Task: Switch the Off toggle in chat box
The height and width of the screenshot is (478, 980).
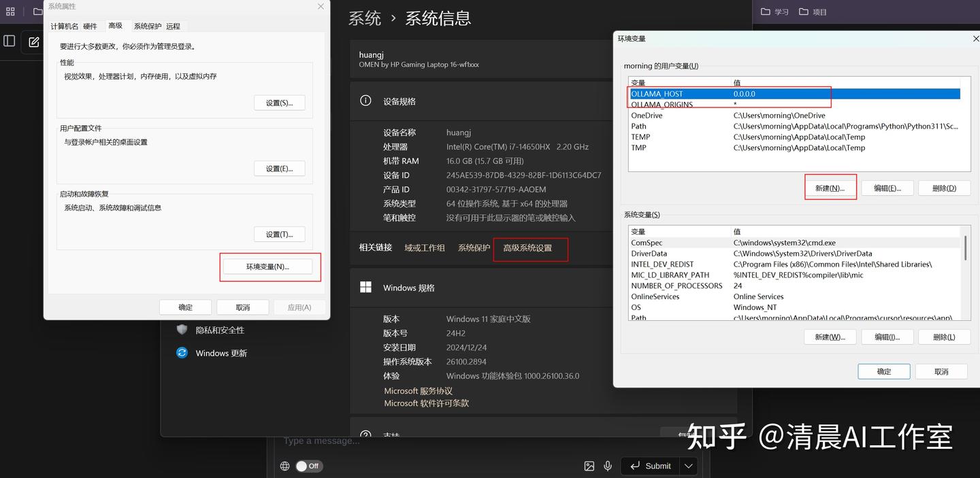Action: click(x=309, y=466)
